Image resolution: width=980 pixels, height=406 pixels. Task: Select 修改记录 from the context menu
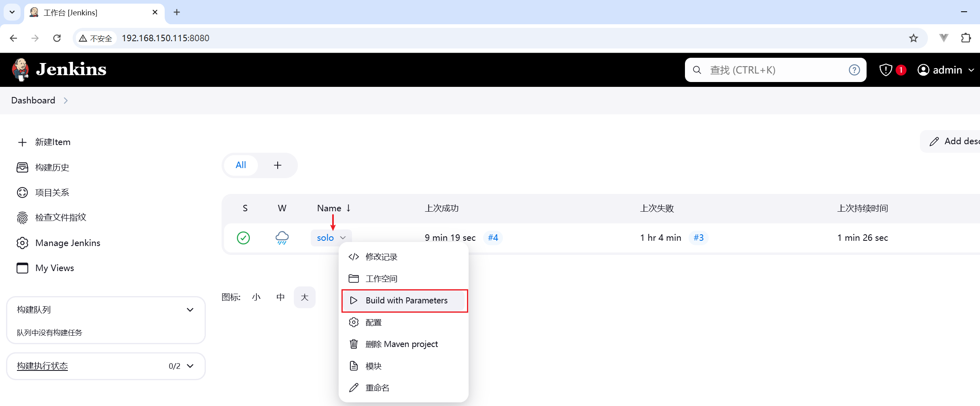click(x=404, y=257)
